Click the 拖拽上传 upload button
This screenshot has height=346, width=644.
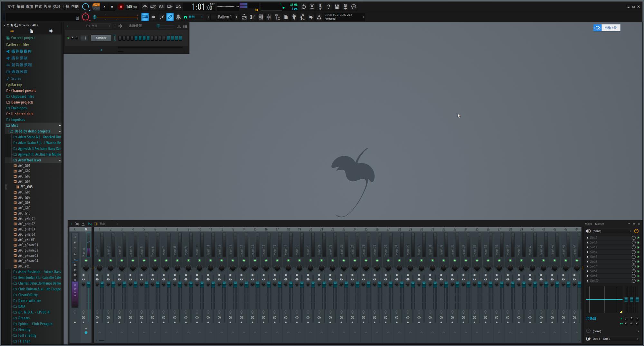click(x=607, y=28)
